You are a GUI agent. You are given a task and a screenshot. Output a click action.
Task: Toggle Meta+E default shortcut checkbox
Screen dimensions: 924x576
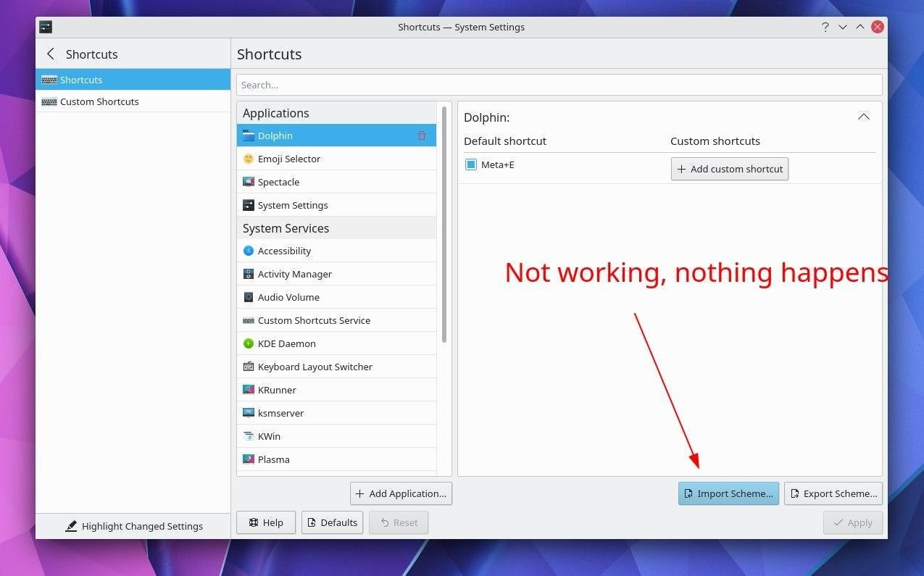[x=471, y=164]
